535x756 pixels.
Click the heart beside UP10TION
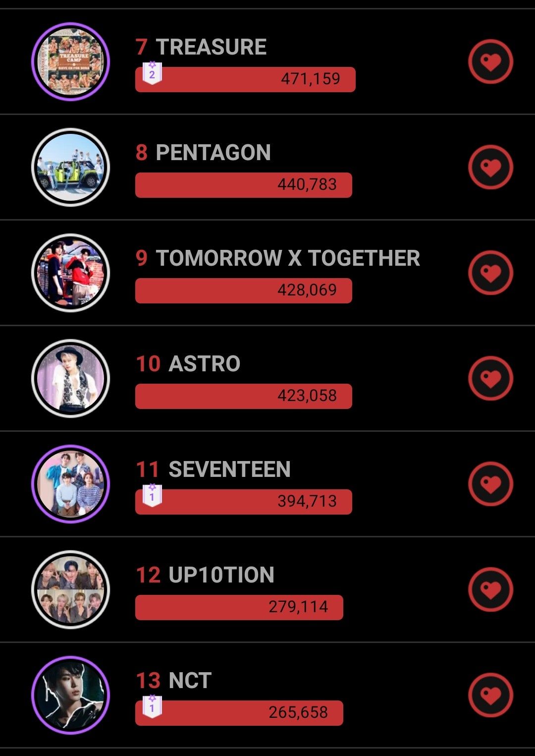click(x=490, y=590)
